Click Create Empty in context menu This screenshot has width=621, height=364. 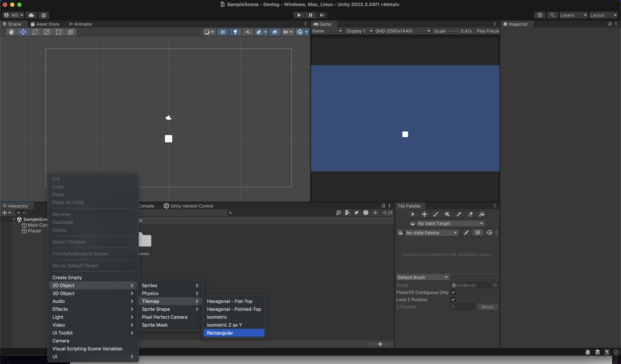tap(67, 278)
